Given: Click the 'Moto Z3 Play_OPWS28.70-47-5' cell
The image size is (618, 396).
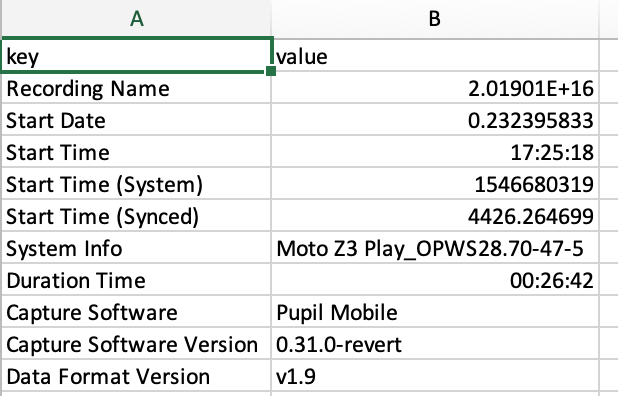Looking at the screenshot, I should 435,248.
